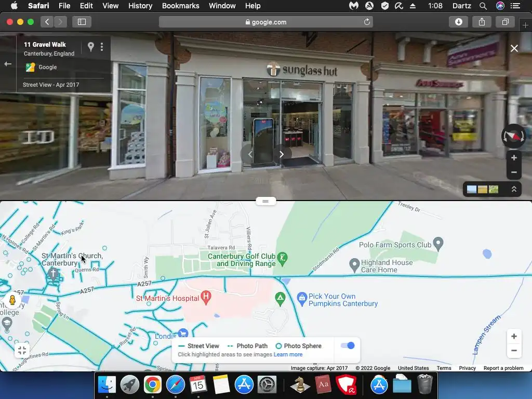Open the History menu

click(140, 6)
